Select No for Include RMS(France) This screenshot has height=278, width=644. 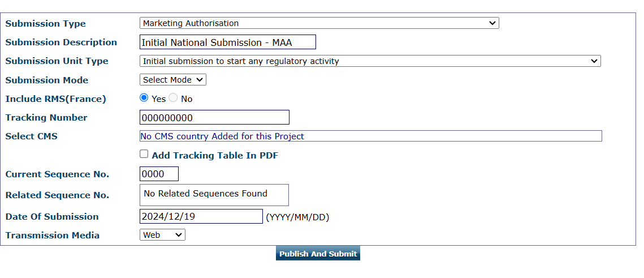pyautogui.click(x=173, y=98)
